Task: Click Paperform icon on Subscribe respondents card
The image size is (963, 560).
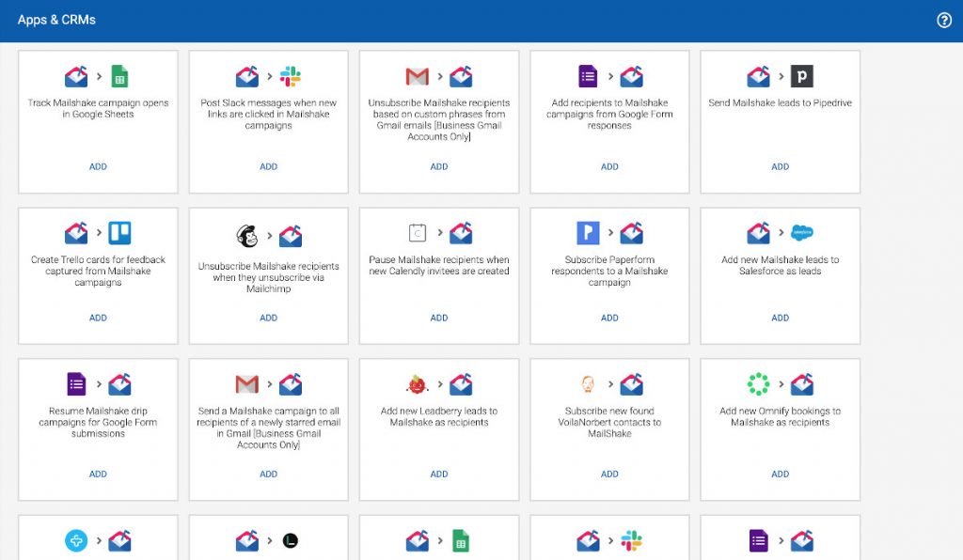Action: 588,233
